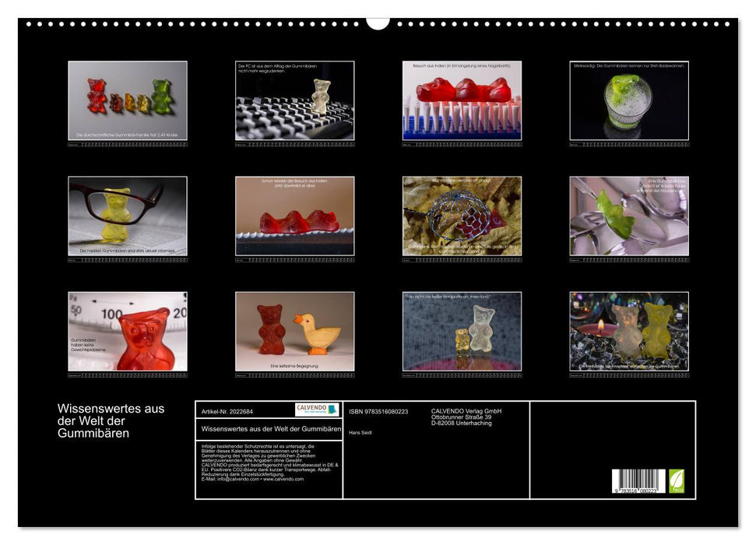Click the green eco leaf icon
Screen dimensions: 756x545
[677, 481]
